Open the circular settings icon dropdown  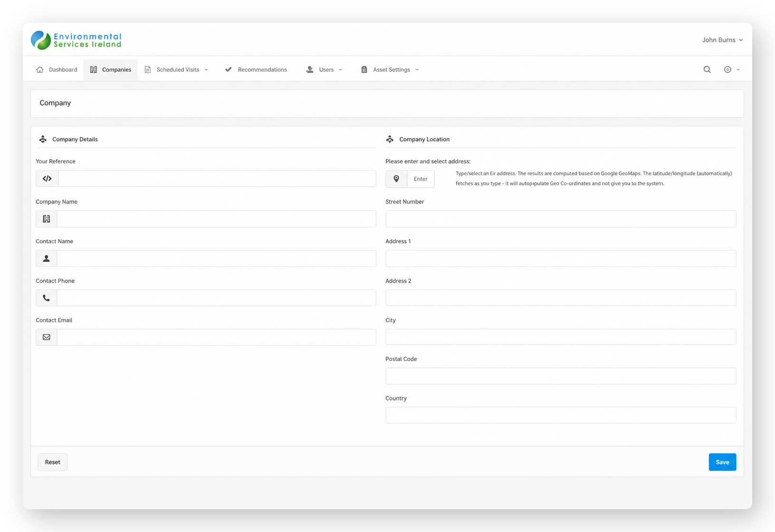732,69
